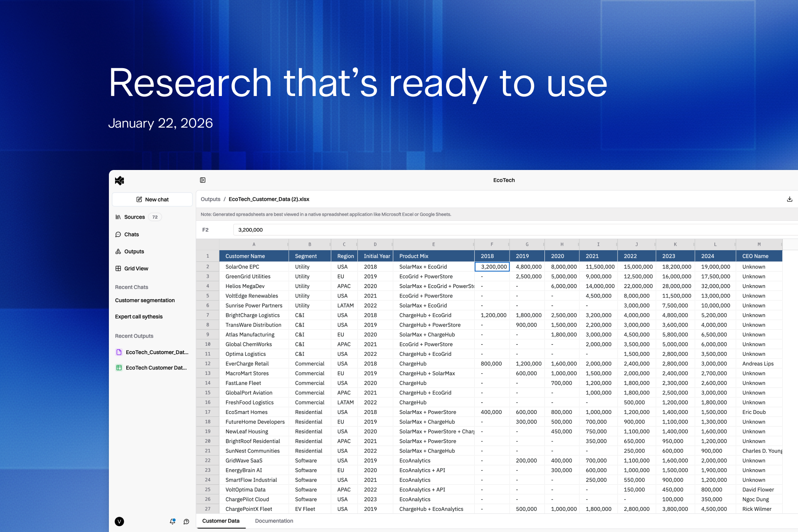The image size is (798, 532).
Task: Click the user avatar V
Action: (119, 522)
